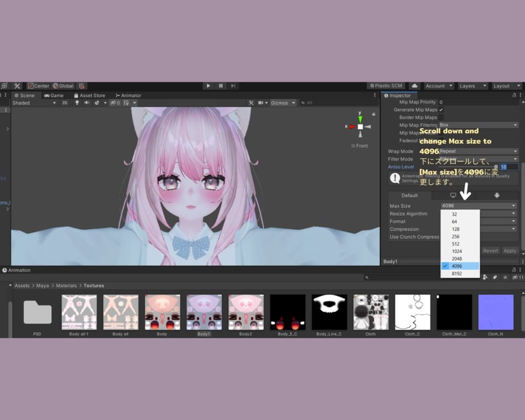Viewport: 525px width, 420px height.
Task: Click the Pause button in the toolbar
Action: pyautogui.click(x=221, y=86)
